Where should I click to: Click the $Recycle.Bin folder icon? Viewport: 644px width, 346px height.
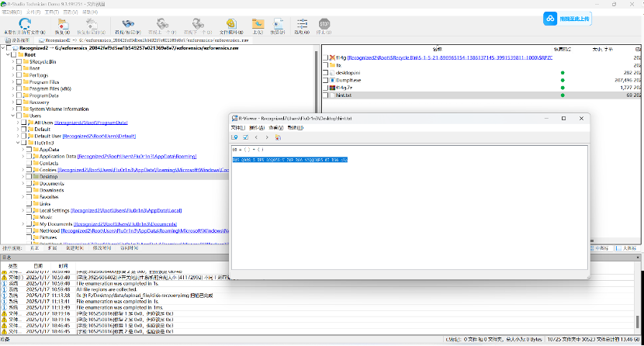(26, 61)
